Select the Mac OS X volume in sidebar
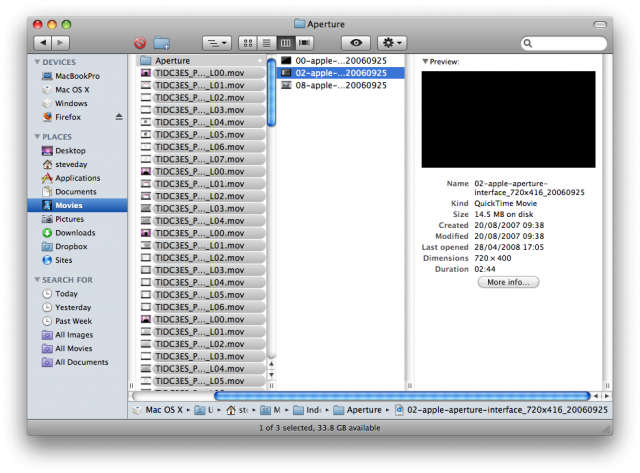 tap(77, 90)
